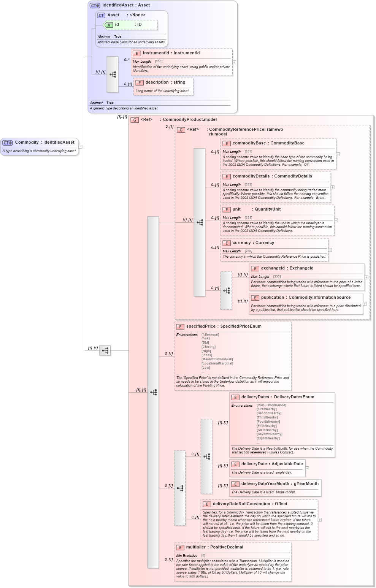
Task: Click the sequence compositor icon under IdentifiedAsset
Action: [112, 74]
